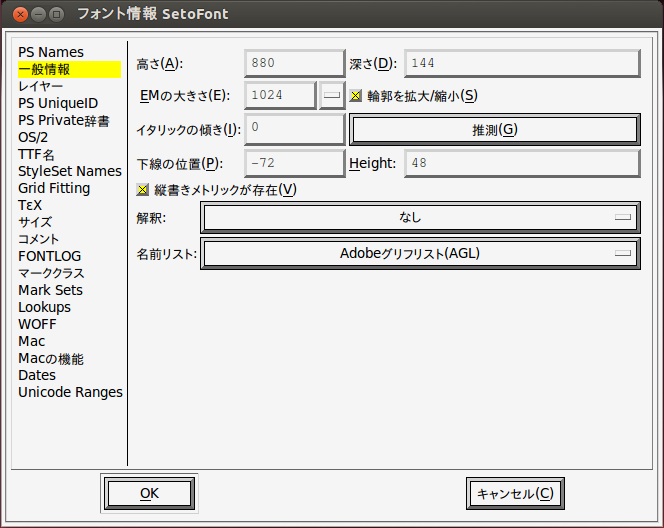The width and height of the screenshot is (664, 528).
Task: Open the EM size dropdown arrow
Action: pos(332,95)
